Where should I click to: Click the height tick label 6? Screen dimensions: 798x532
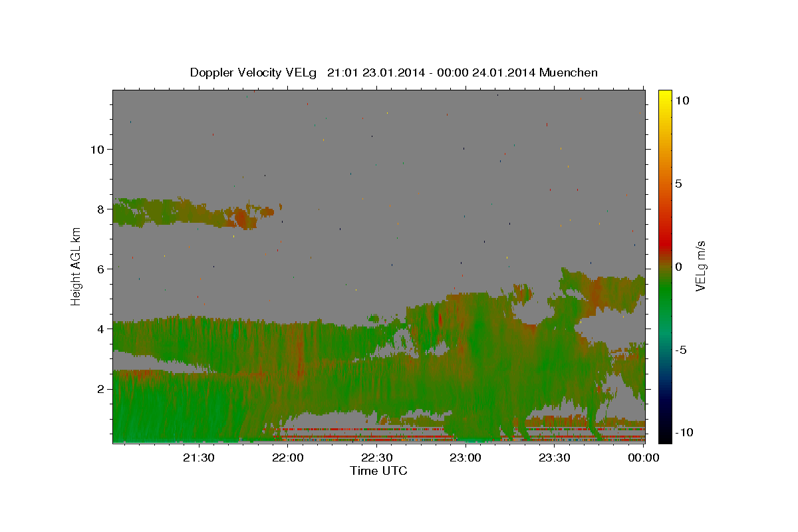point(101,269)
